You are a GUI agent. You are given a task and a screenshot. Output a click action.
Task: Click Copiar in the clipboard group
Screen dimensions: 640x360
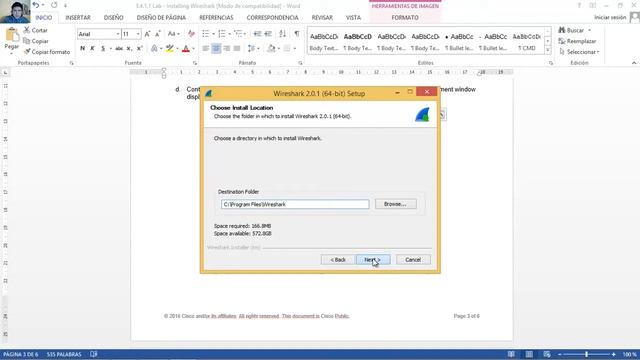pos(36,41)
